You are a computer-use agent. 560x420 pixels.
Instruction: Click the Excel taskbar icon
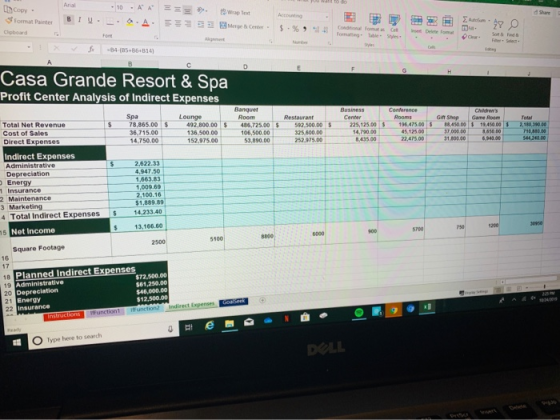pos(427,307)
